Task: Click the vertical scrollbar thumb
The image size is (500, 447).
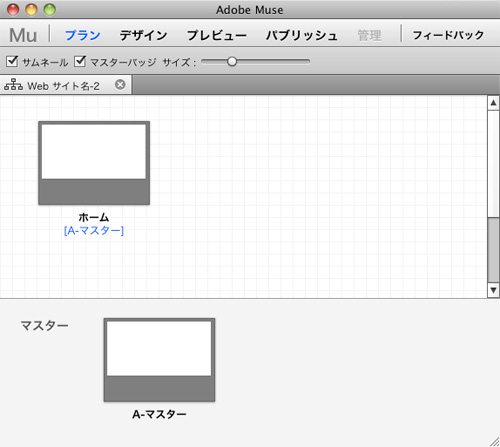Action: [493, 250]
